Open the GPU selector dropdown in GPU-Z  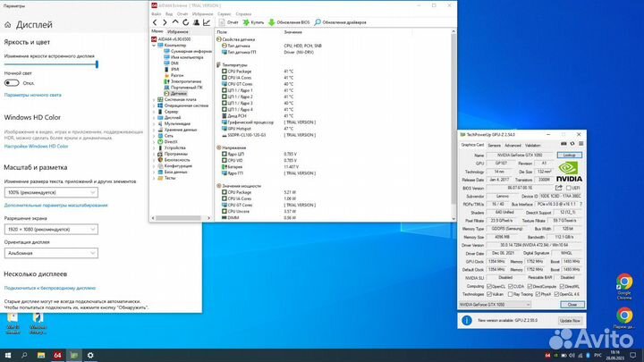(x=495, y=305)
